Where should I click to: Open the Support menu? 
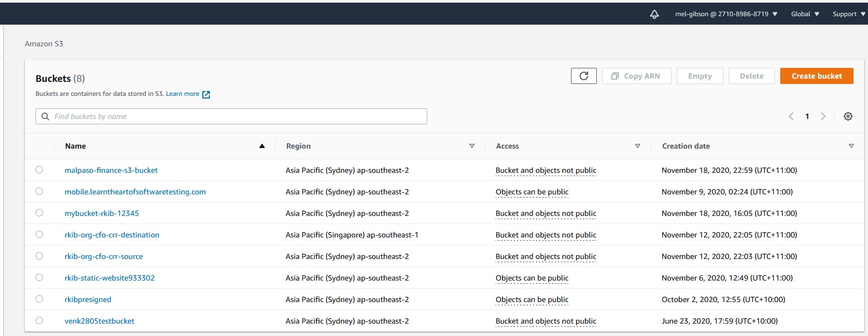click(848, 14)
